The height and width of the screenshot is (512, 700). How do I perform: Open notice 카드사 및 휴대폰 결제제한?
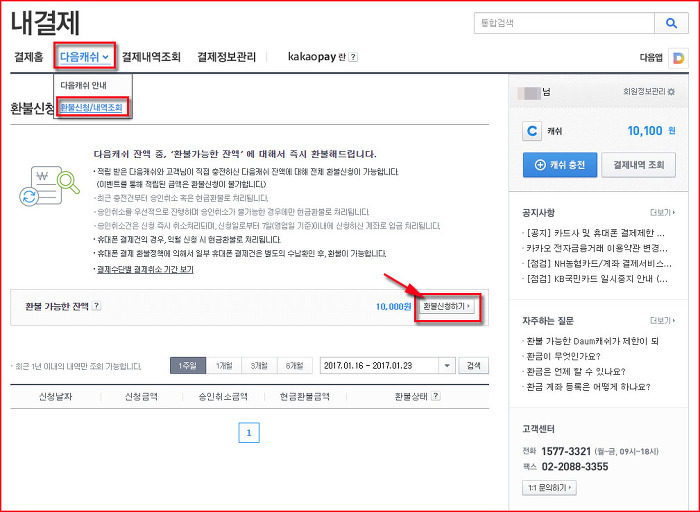coord(595,233)
